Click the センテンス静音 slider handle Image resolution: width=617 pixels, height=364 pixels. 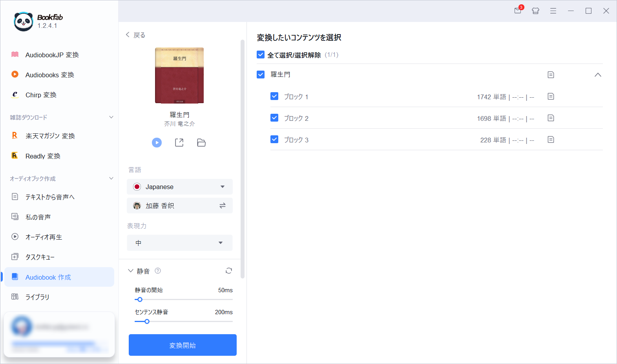147,321
